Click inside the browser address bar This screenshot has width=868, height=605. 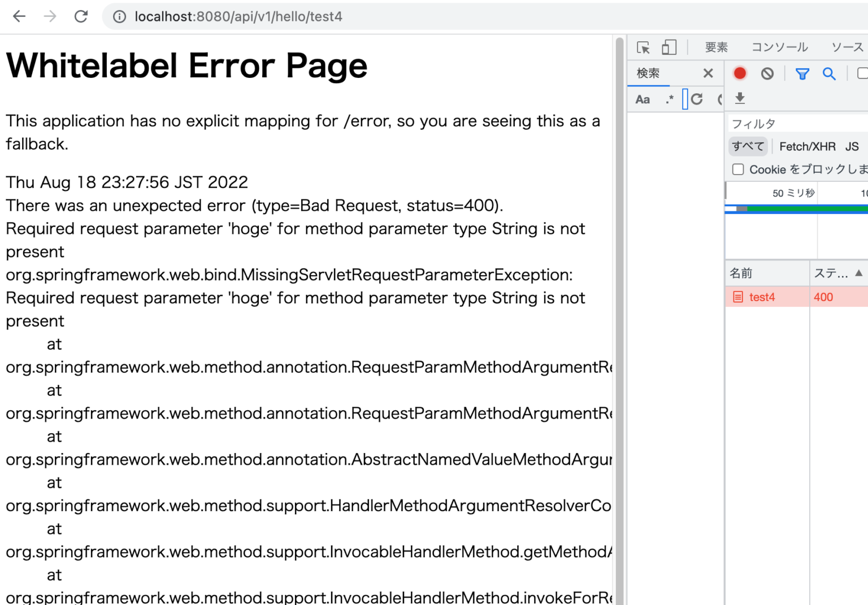[237, 16]
